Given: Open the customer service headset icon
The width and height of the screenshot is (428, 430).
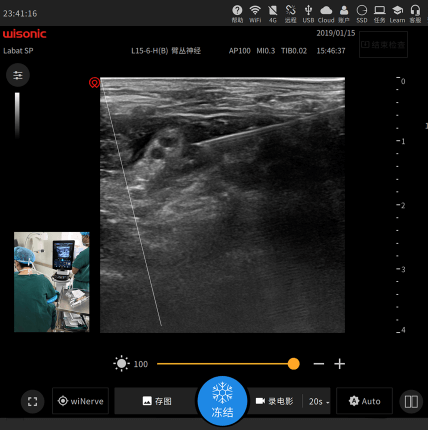Looking at the screenshot, I should [415, 14].
